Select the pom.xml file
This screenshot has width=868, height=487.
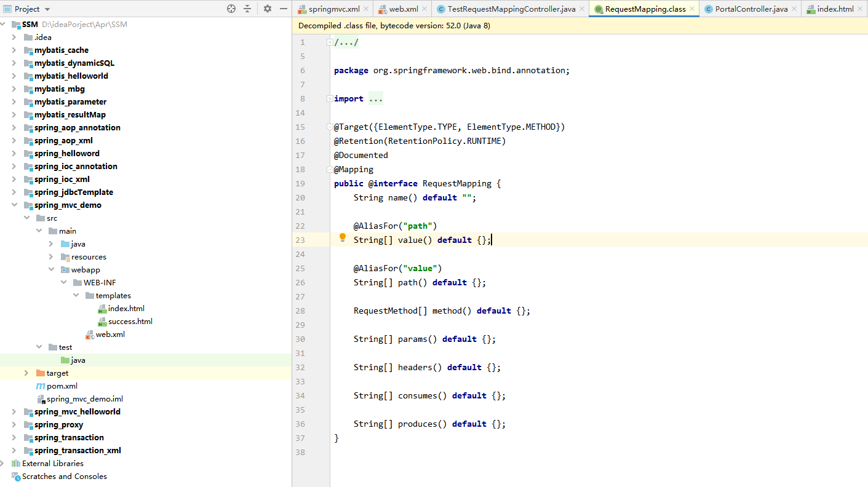pos(62,386)
